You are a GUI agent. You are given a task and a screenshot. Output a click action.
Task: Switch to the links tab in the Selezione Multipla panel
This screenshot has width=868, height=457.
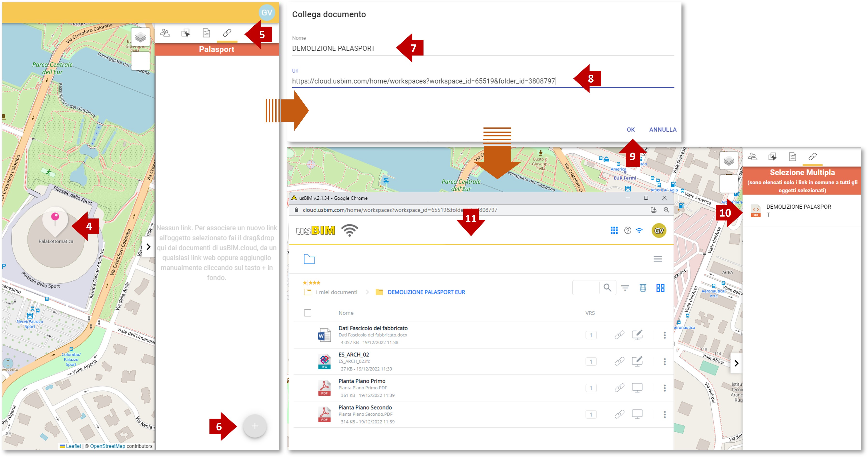click(x=812, y=157)
